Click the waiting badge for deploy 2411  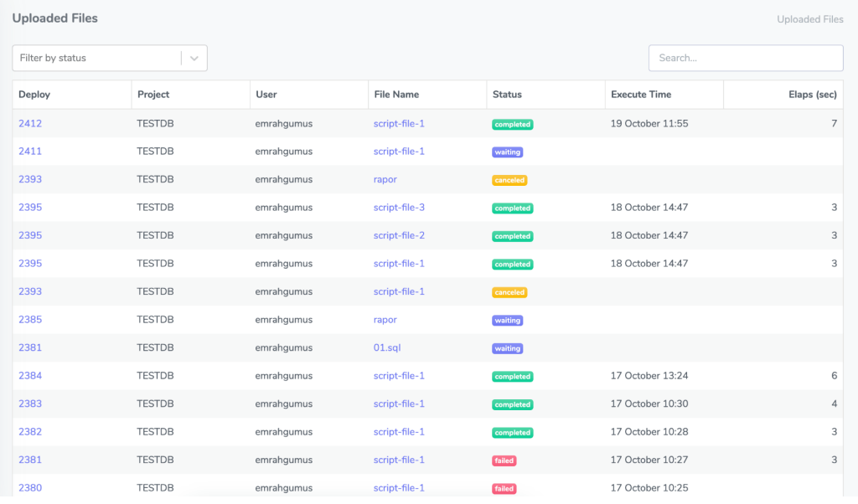coord(507,152)
